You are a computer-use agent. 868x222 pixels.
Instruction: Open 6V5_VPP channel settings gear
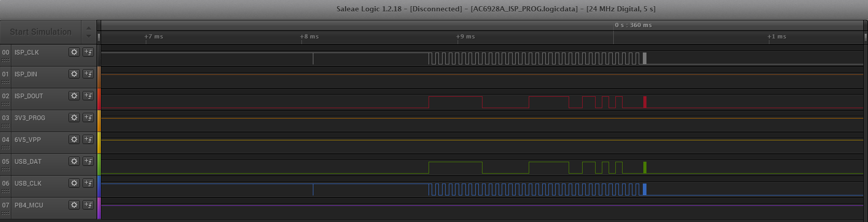click(74, 139)
